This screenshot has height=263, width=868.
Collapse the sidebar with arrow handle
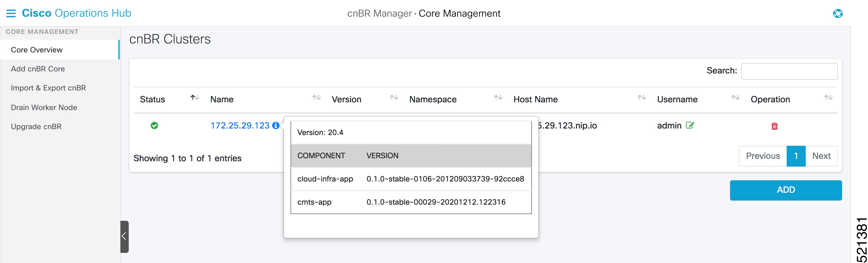[124, 237]
